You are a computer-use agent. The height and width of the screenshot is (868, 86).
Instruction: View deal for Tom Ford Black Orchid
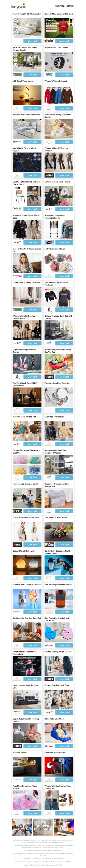[x=33, y=410]
